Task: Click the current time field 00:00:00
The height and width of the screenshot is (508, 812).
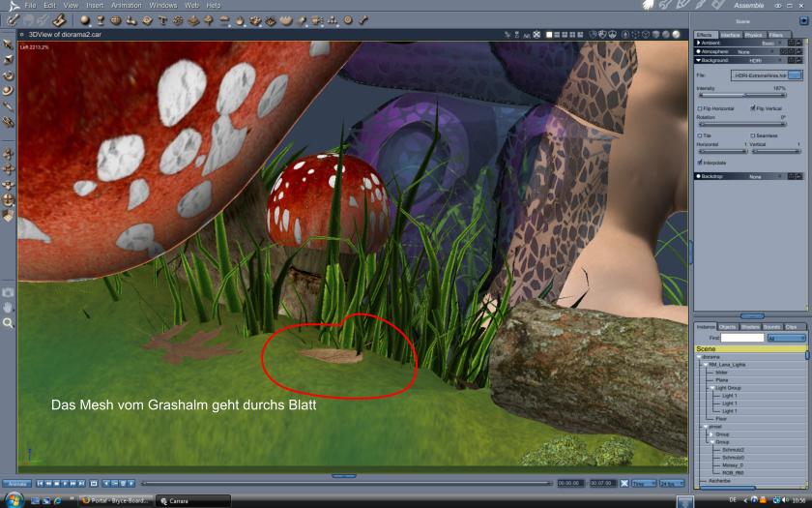Action: click(570, 483)
